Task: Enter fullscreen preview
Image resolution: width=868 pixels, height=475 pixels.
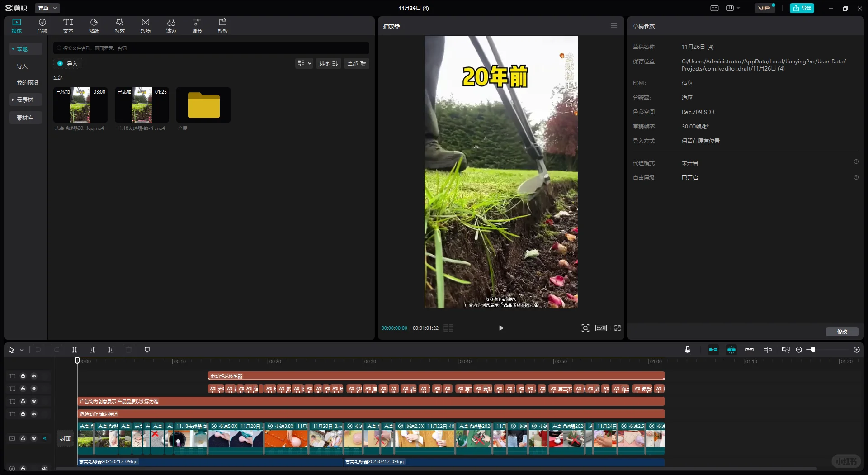Action: [618, 328]
